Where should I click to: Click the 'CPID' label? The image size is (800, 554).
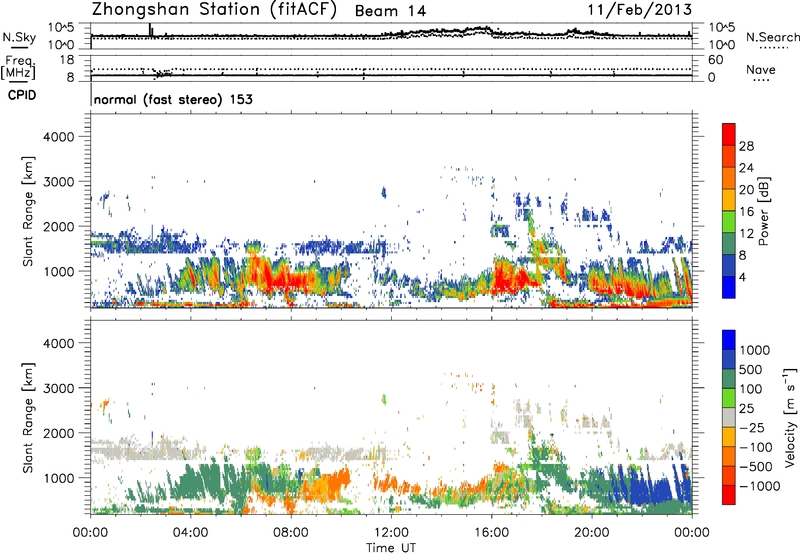tap(22, 95)
